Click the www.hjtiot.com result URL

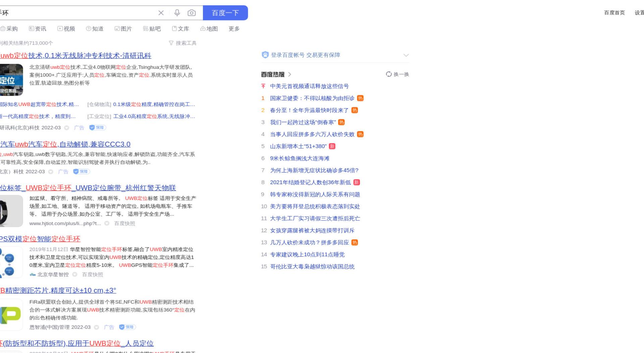[65, 223]
